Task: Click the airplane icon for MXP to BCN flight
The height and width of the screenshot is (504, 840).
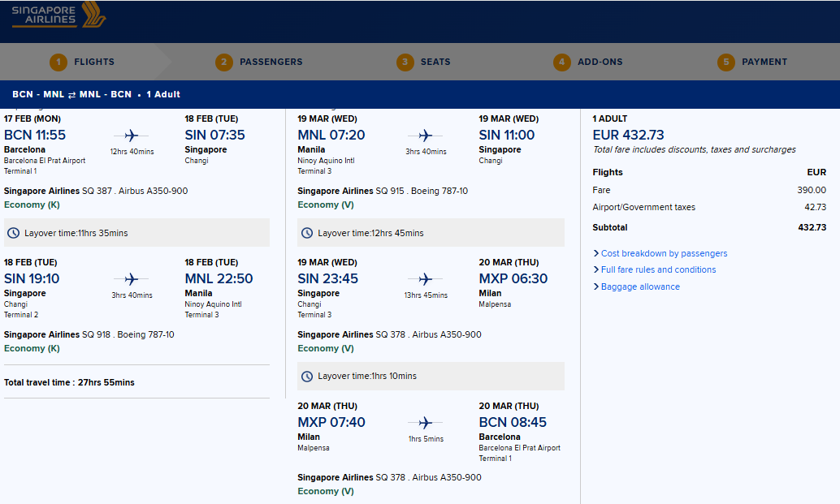Action: (426, 423)
